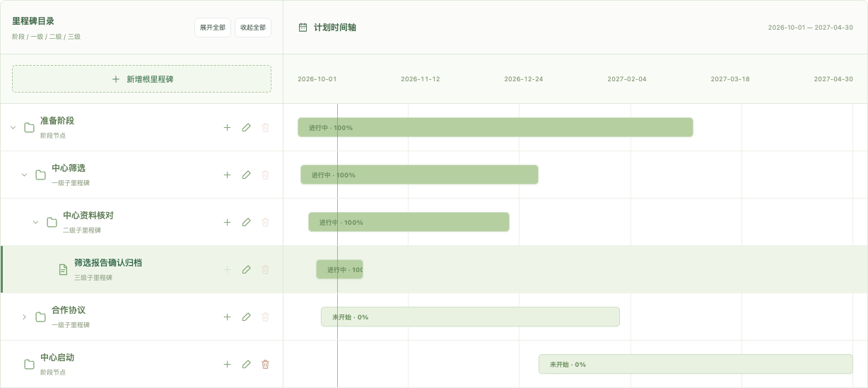Image resolution: width=868 pixels, height=388 pixels.
Task: Click the 2026-11-12 timeline date label
Action: coord(421,79)
